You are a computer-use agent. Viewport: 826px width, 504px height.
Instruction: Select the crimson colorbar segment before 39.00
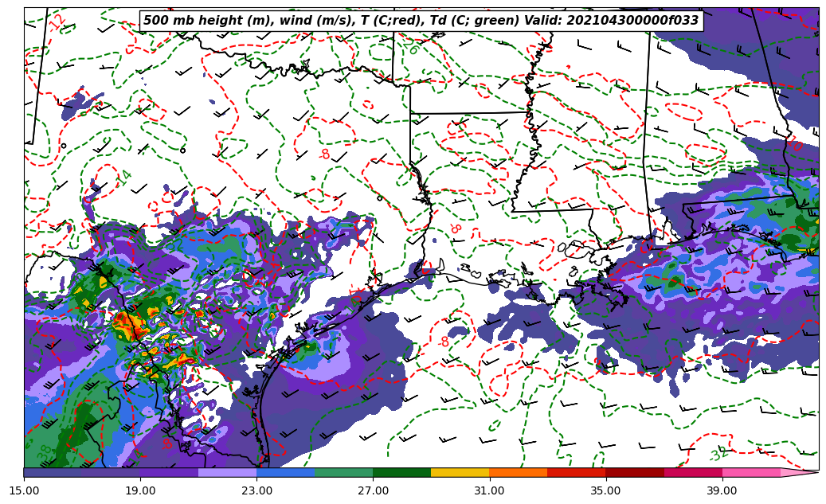[x=693, y=472]
